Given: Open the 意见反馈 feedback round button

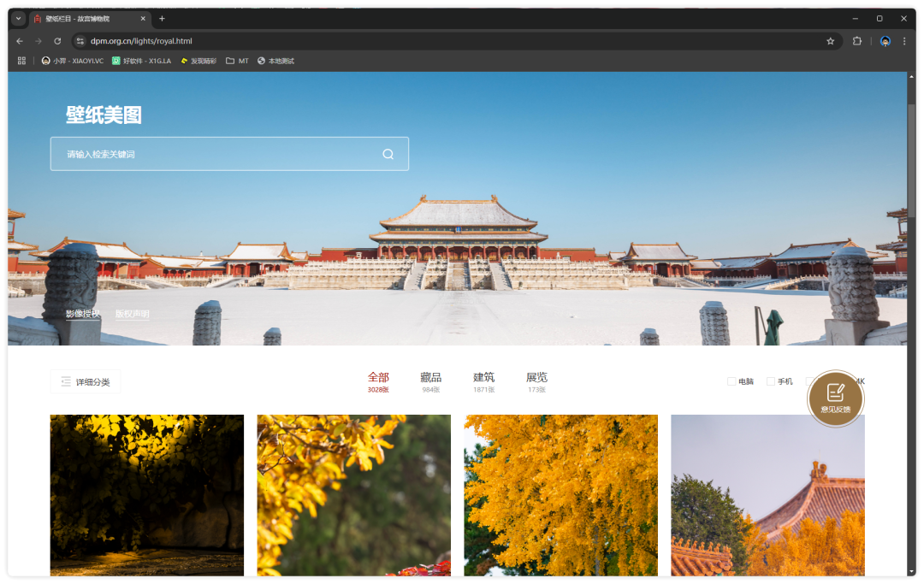Looking at the screenshot, I should pyautogui.click(x=835, y=398).
